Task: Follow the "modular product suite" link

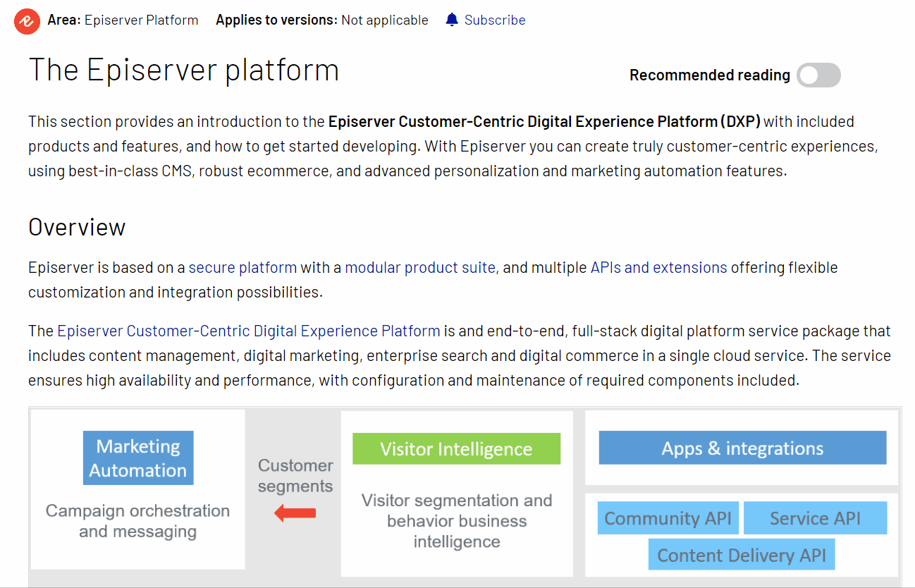Action: click(x=419, y=268)
